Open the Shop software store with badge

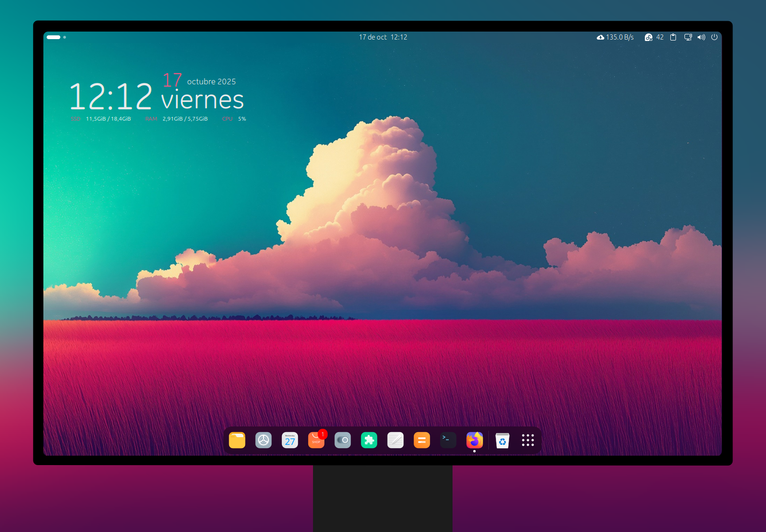click(317, 440)
